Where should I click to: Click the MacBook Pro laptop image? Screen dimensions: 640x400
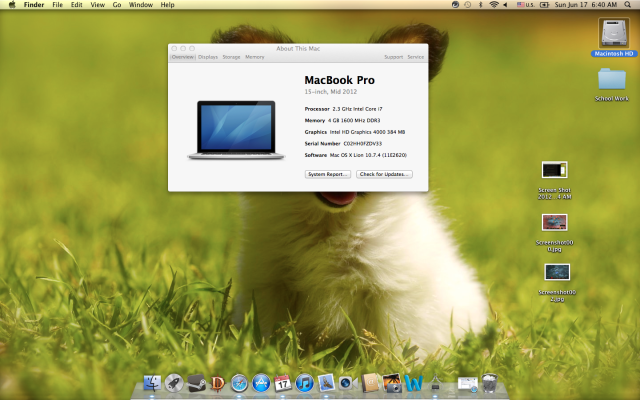pos(236,130)
